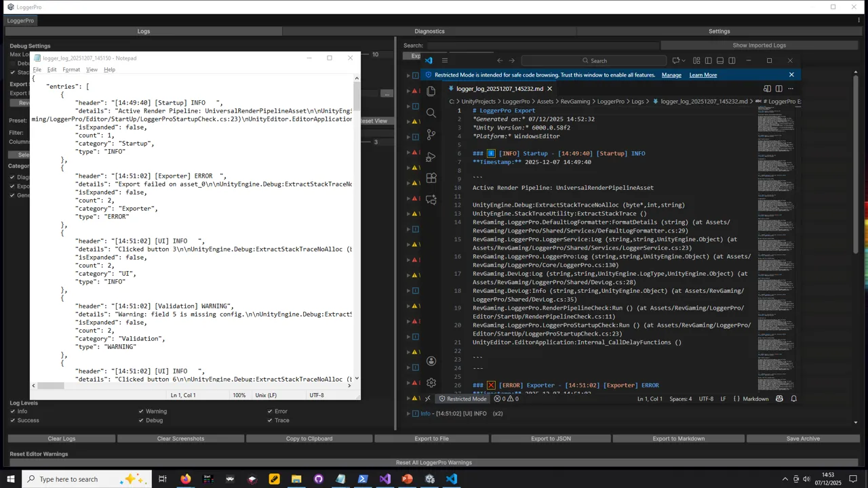
Task: Toggle VS Code secondary side bar layout icon
Action: [x=732, y=60]
